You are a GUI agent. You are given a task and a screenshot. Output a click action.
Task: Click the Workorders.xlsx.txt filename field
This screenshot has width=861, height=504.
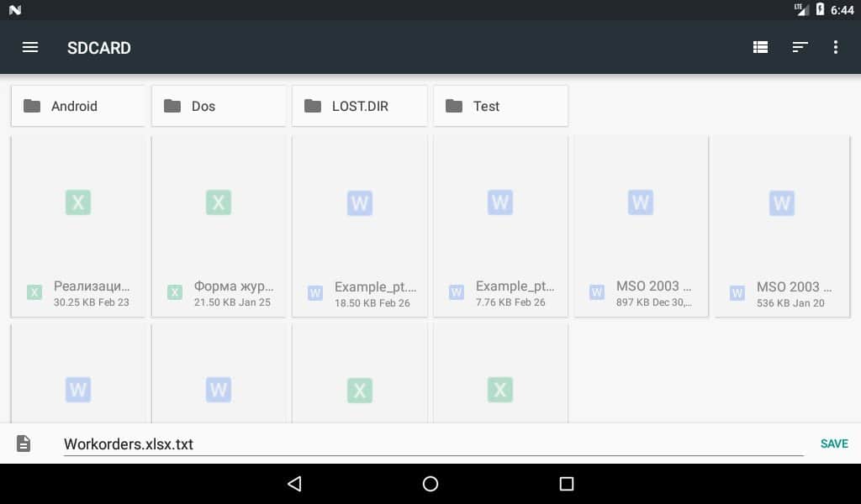tap(433, 444)
